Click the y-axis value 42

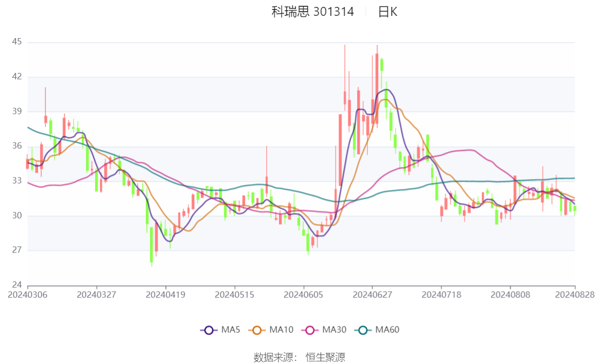click(x=17, y=77)
